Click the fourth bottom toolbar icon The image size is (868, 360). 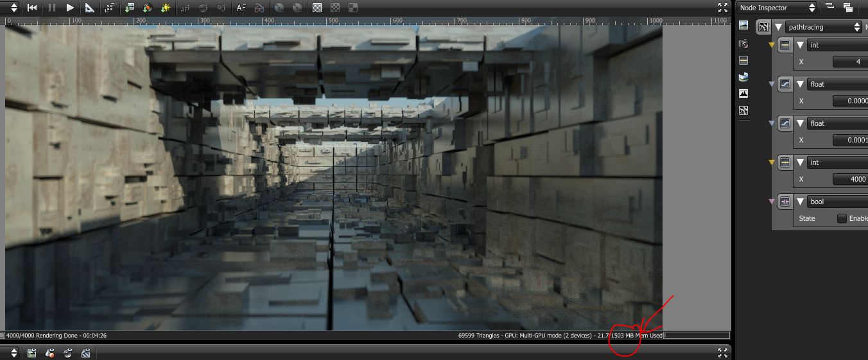pos(86,352)
